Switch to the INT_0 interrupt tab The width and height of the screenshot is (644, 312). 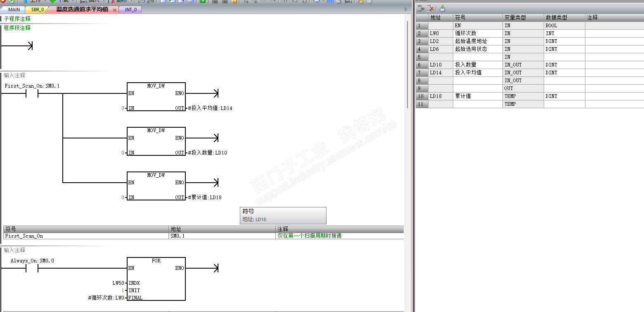pyautogui.click(x=131, y=10)
